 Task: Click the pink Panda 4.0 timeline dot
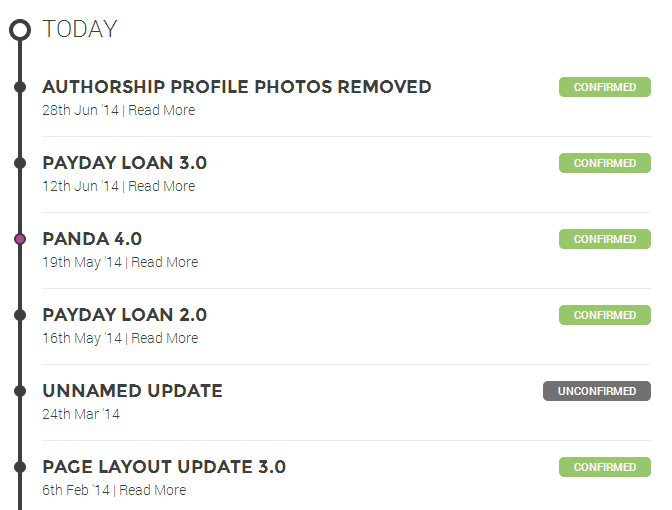(x=20, y=239)
